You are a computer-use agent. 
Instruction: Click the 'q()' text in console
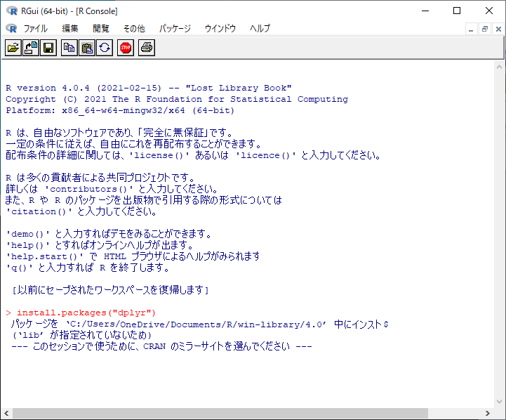pyautogui.click(x=20, y=268)
